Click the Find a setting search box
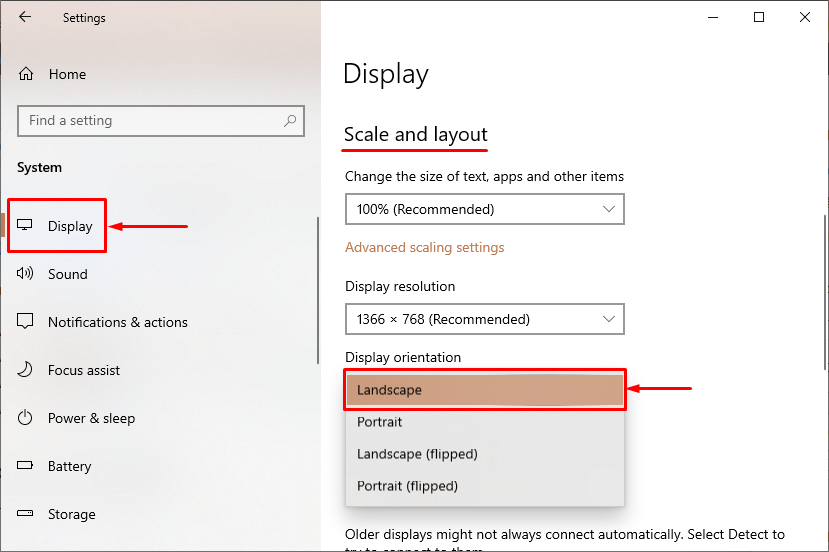This screenshot has height=552, width=829. [x=161, y=121]
